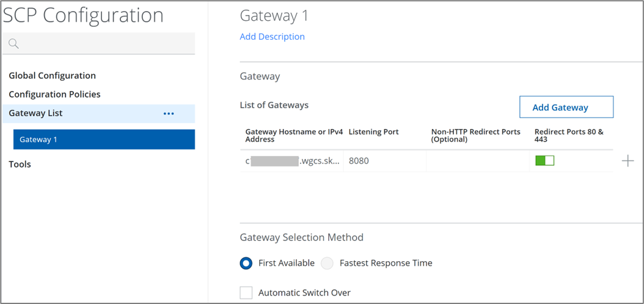Click Gateway Hostname or IPv4 Address header

294,135
